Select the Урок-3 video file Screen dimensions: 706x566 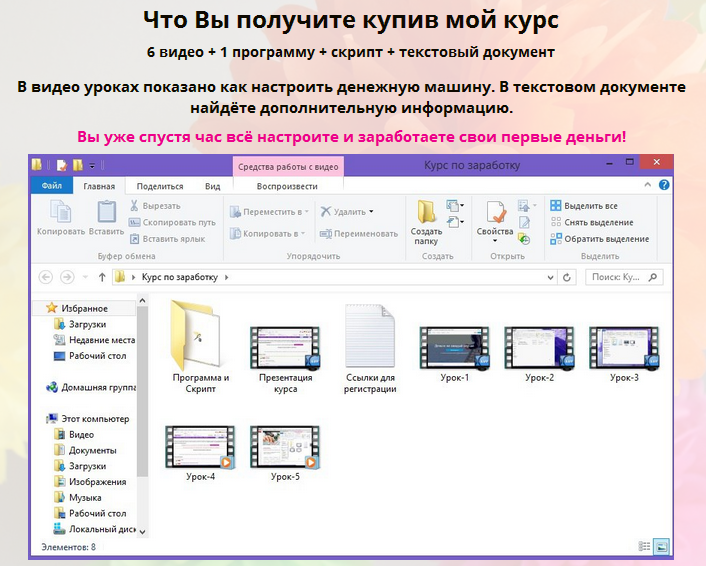click(x=624, y=353)
